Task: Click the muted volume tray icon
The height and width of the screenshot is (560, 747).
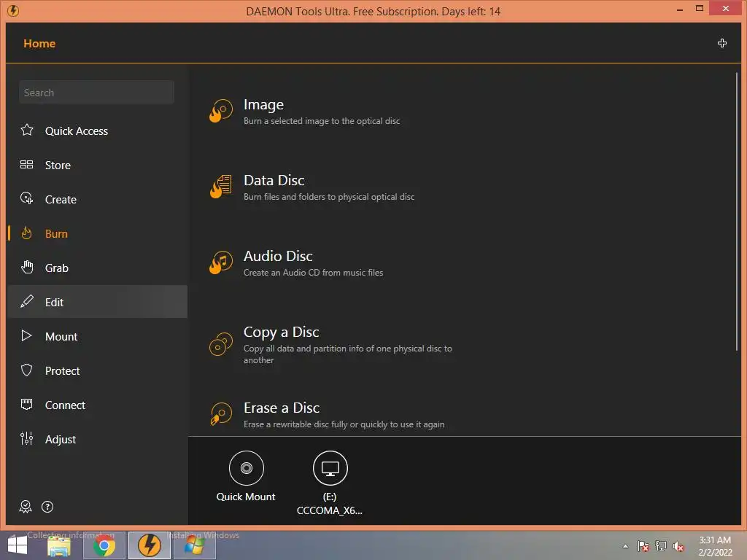Action: pyautogui.click(x=678, y=546)
